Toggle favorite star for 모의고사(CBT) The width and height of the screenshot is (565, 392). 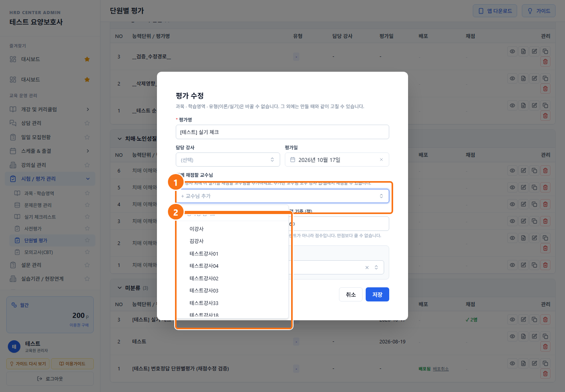click(87, 252)
